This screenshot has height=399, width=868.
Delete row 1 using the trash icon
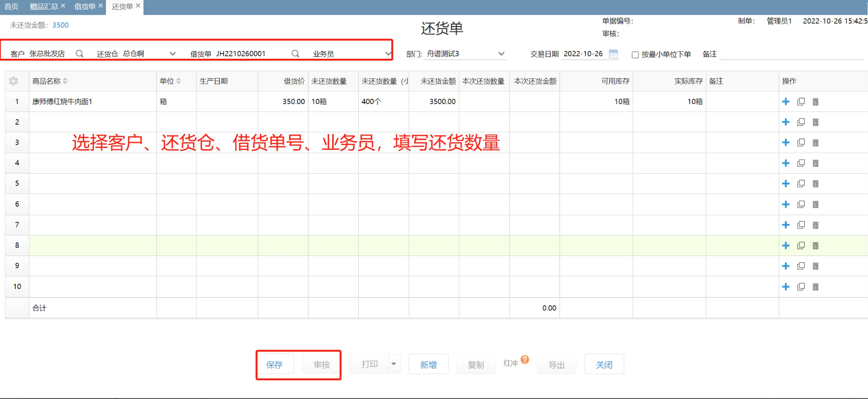pyautogui.click(x=816, y=102)
